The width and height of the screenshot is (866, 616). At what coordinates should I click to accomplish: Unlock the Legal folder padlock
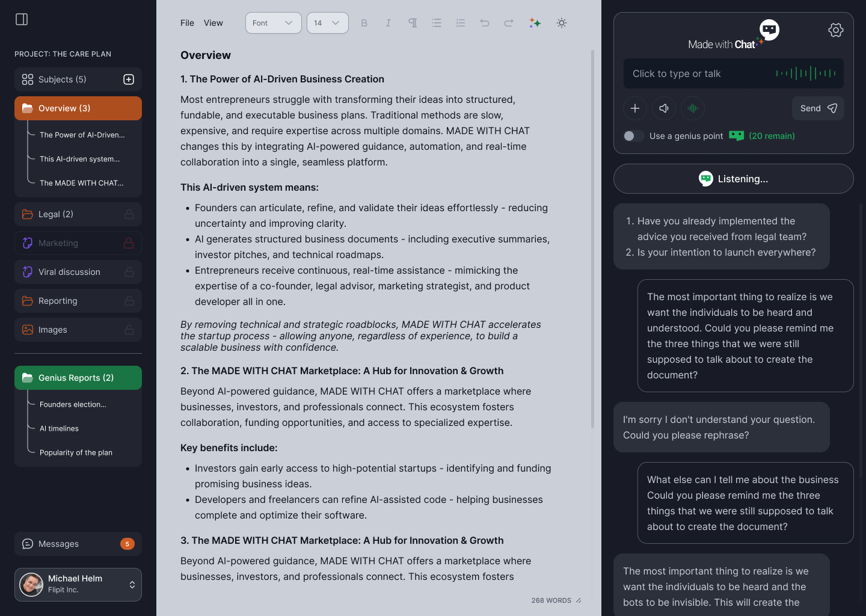coord(129,214)
